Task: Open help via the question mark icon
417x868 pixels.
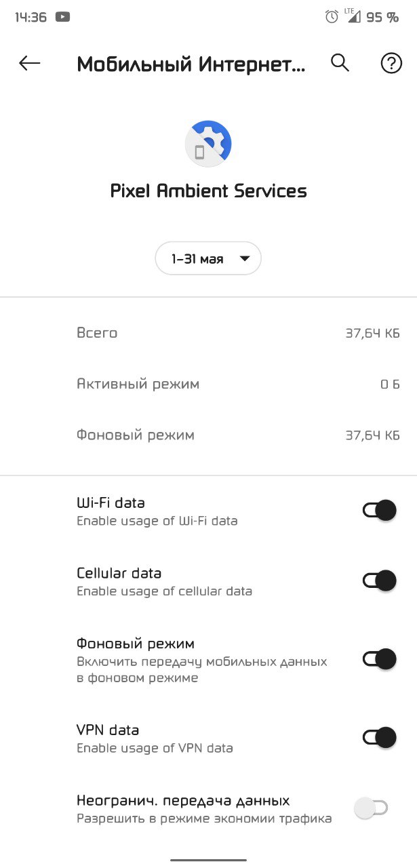Action: click(391, 64)
